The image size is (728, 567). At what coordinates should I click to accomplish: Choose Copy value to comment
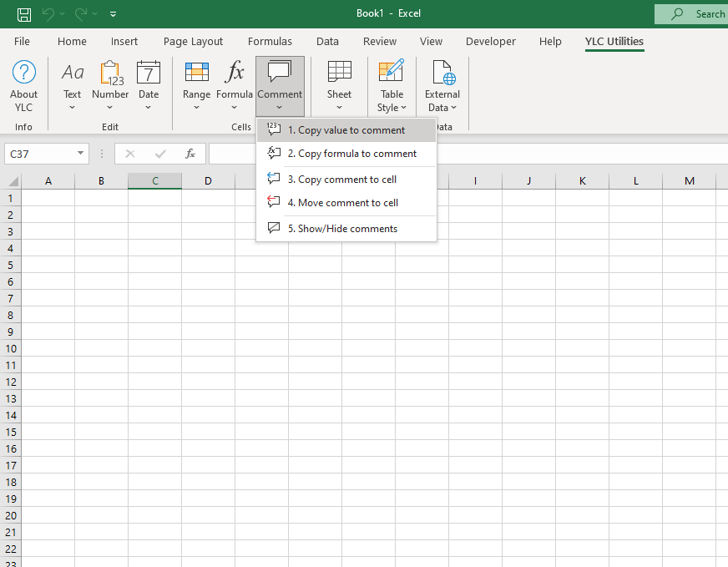click(x=346, y=130)
